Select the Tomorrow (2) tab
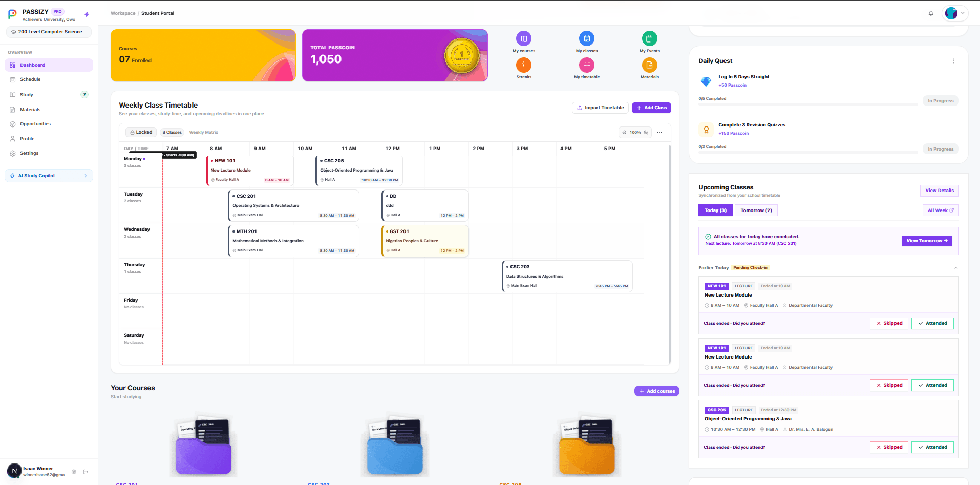 tap(756, 210)
